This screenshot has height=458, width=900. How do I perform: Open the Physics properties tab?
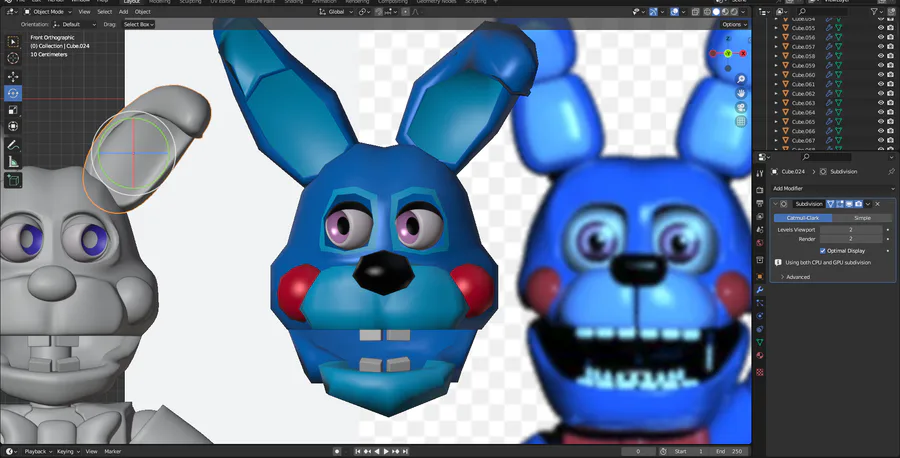[x=760, y=316]
